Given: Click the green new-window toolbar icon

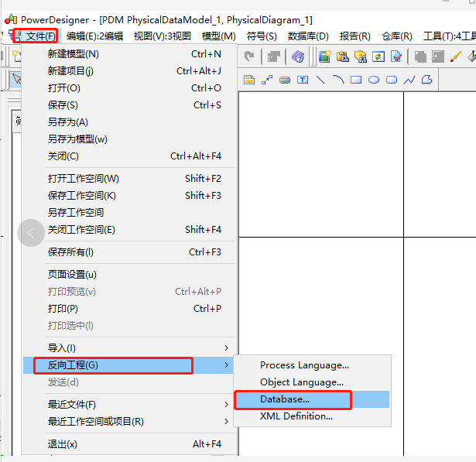Looking at the screenshot, I should click(x=325, y=56).
